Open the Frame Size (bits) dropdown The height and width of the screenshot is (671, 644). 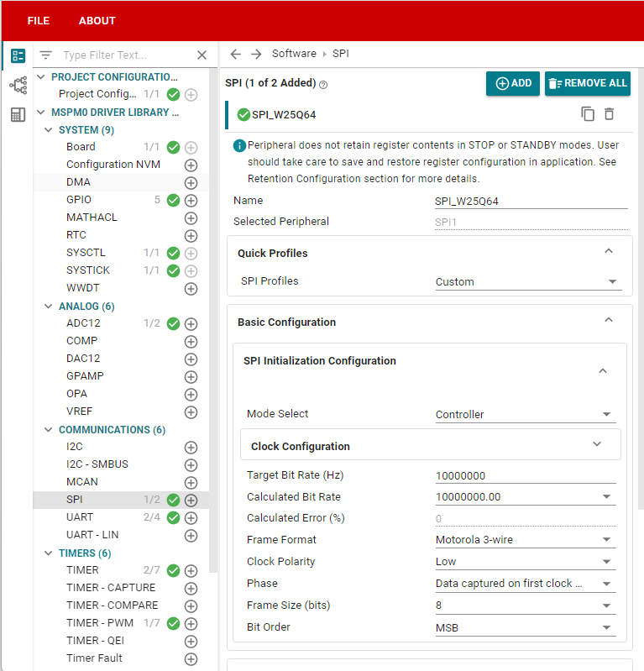pyautogui.click(x=526, y=605)
